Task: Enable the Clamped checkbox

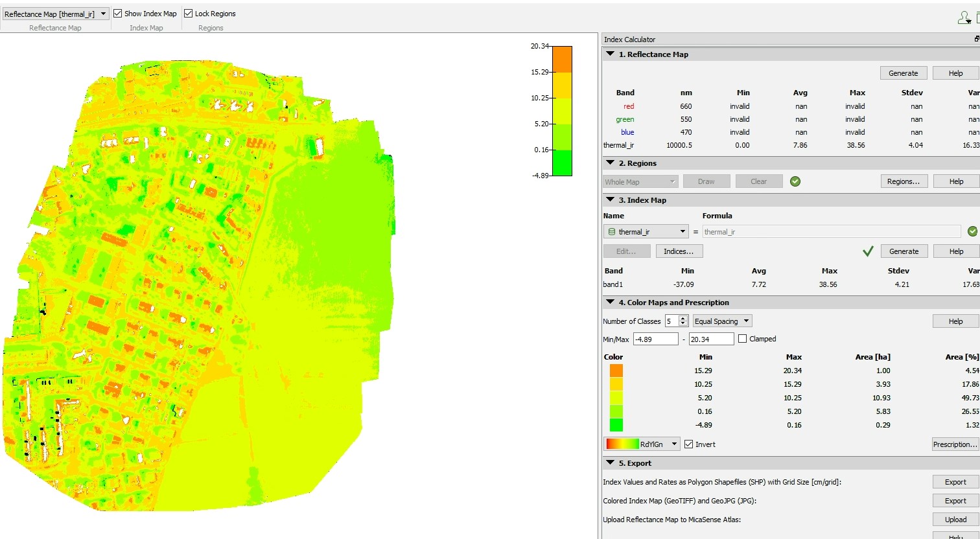Action: 742,339
